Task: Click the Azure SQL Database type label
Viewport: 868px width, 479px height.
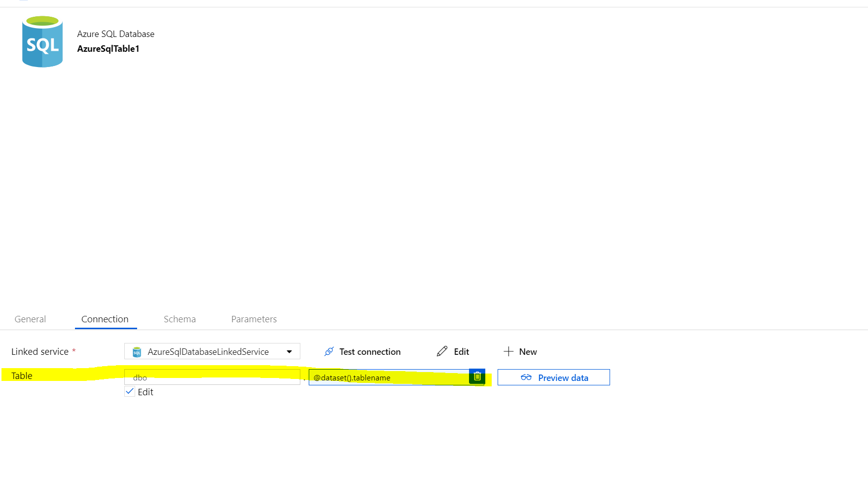Action: pos(116,34)
